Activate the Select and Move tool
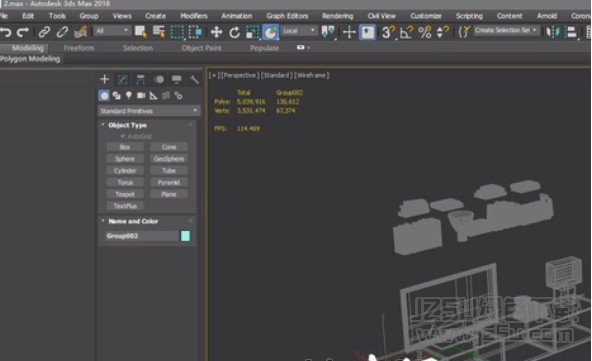This screenshot has width=592, height=361. pos(216,32)
